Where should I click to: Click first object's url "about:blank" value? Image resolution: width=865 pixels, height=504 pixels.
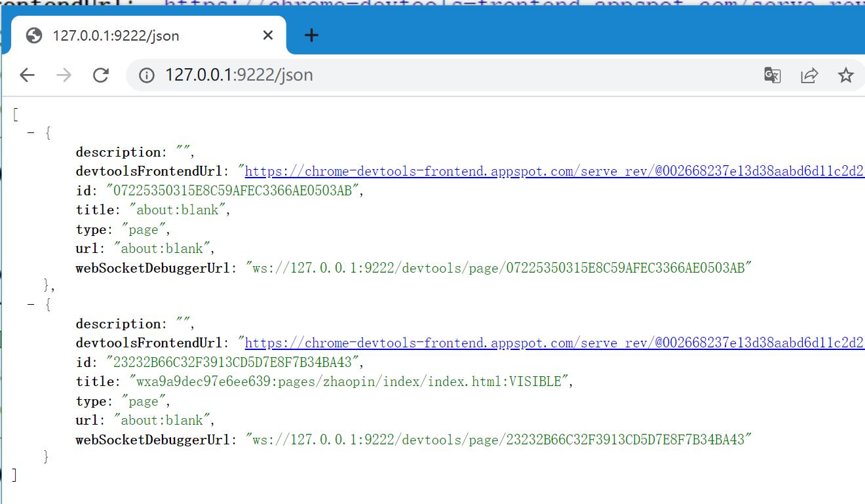164,248
